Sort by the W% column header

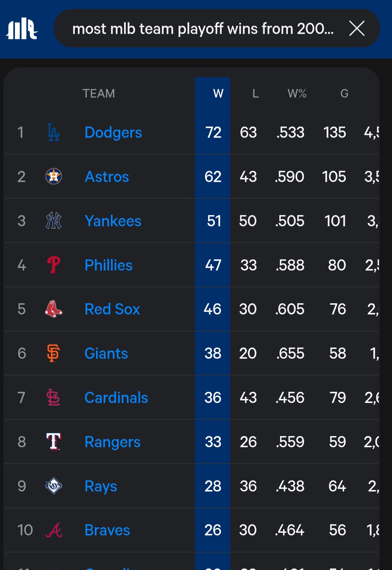pyautogui.click(x=297, y=93)
